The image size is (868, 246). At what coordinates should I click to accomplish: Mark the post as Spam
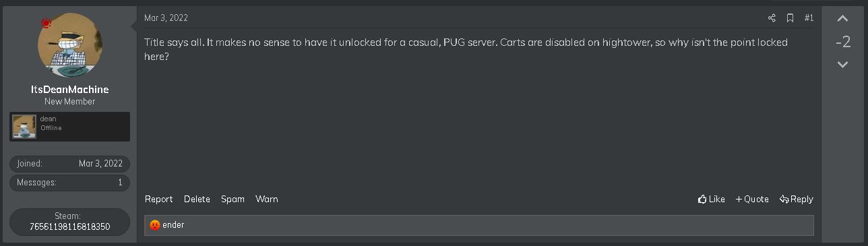click(x=233, y=199)
